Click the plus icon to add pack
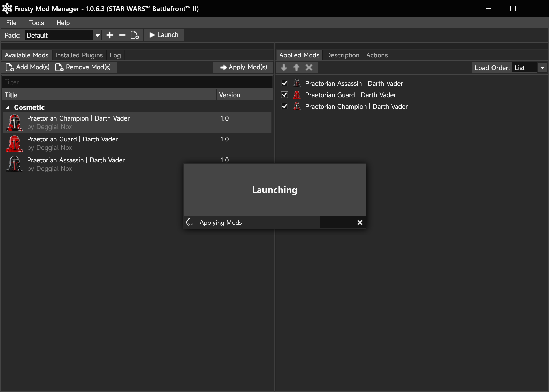549x392 pixels. (110, 35)
